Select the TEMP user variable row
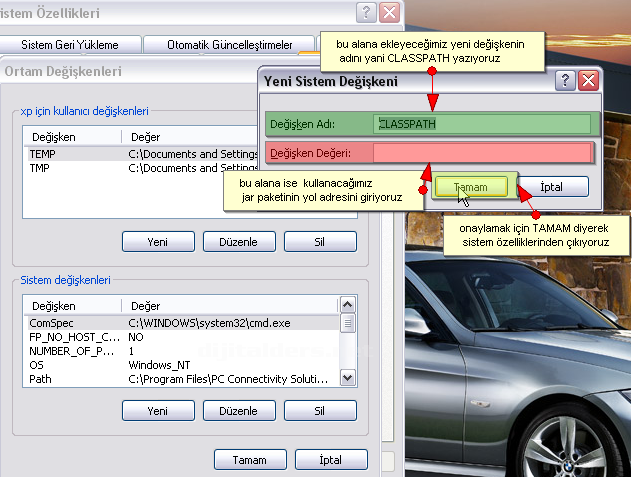 (43, 154)
